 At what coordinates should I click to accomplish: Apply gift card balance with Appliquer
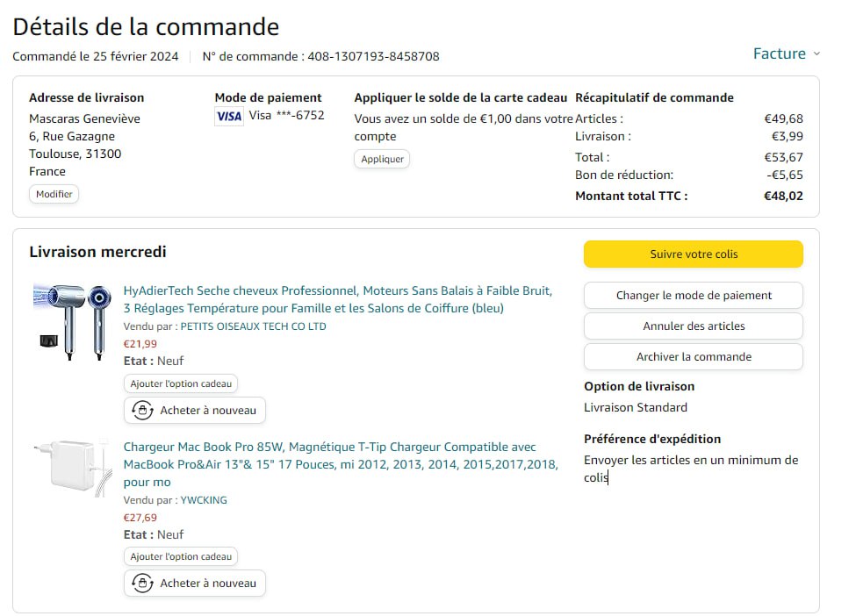click(382, 159)
